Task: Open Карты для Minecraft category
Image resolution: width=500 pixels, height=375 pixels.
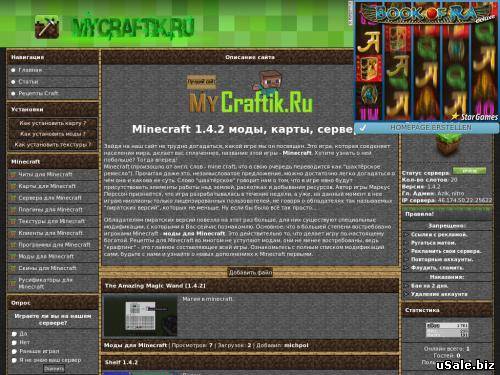Action: point(47,186)
